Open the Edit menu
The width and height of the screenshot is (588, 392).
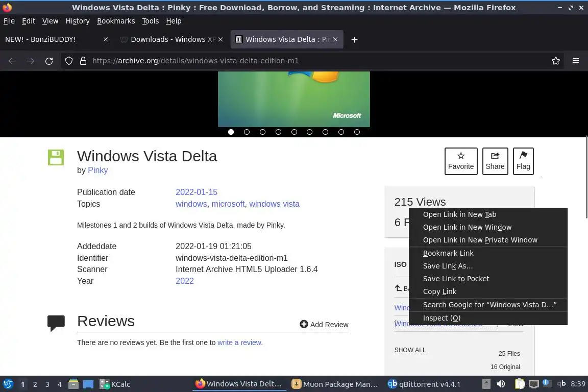29,21
